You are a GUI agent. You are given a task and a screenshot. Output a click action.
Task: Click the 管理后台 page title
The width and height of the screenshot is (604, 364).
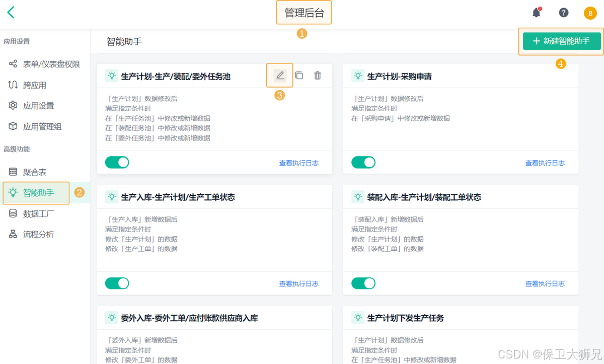pos(304,13)
